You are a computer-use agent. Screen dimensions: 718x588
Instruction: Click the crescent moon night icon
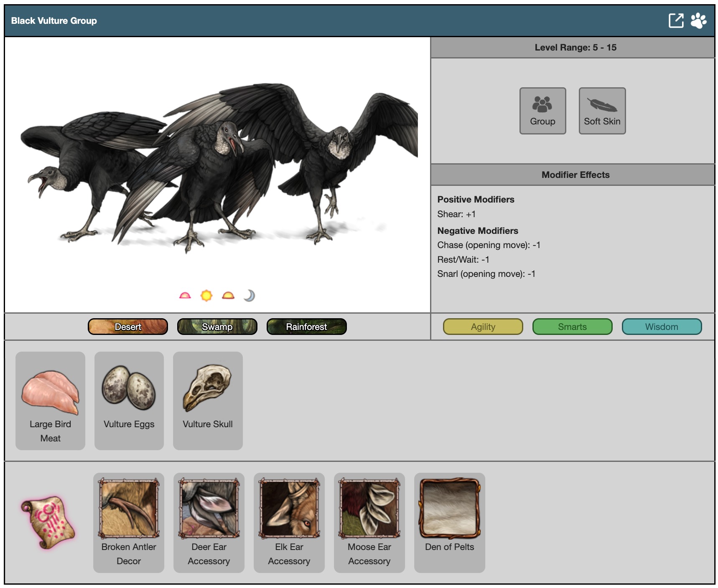click(249, 296)
